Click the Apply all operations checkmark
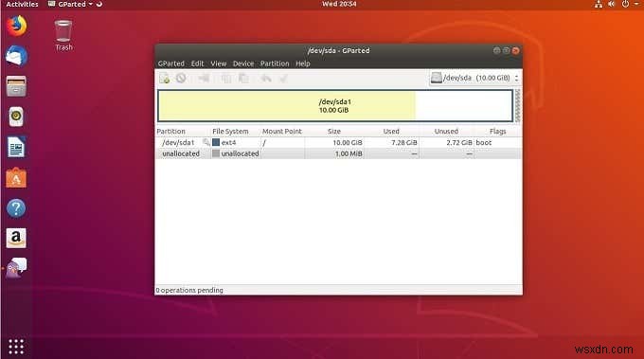This screenshot has height=359, width=644. click(283, 78)
